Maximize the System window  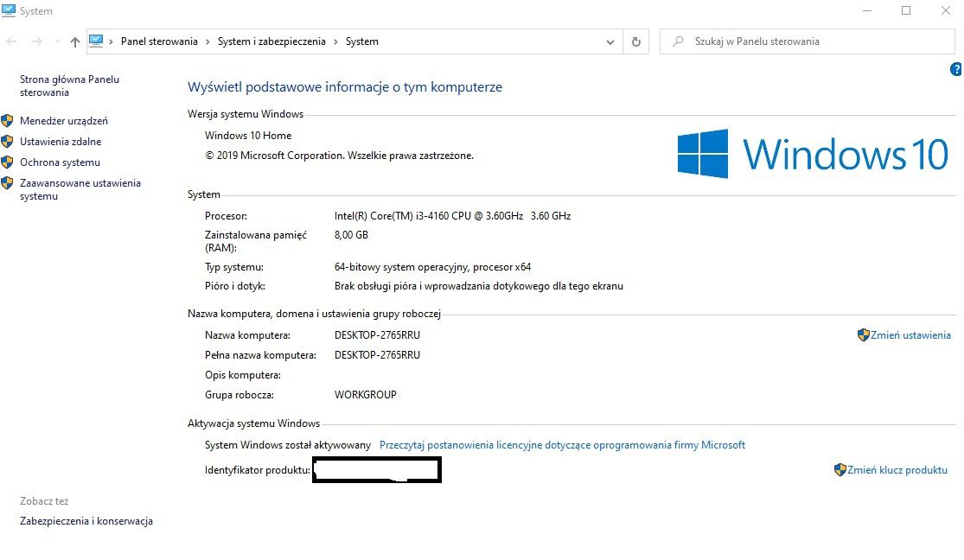(x=906, y=10)
